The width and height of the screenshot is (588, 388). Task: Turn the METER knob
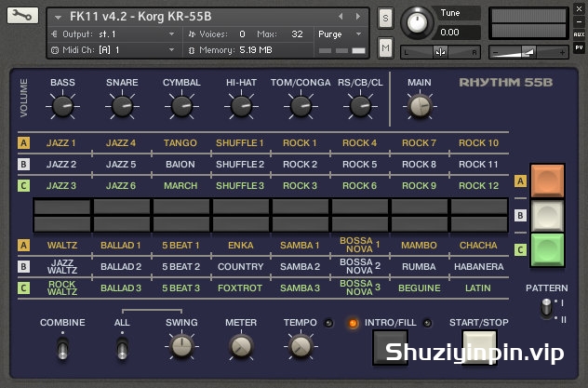tap(241, 346)
